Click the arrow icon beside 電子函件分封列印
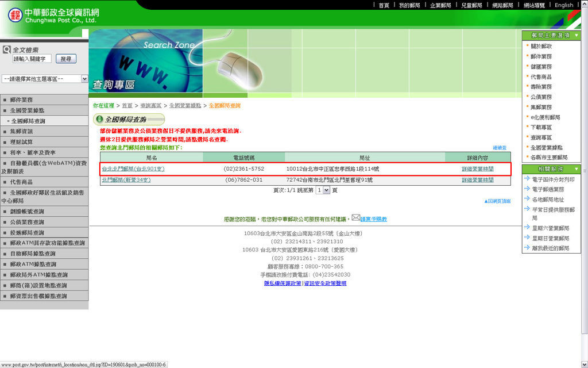588x368 pixels. [527, 179]
